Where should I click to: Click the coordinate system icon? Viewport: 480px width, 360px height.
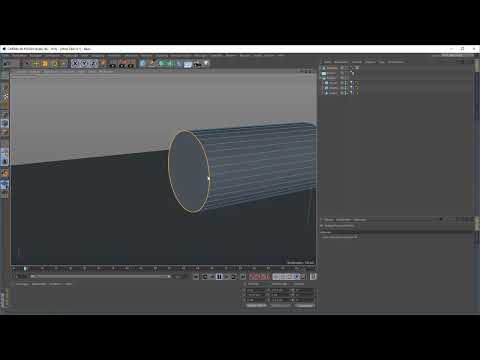[x=103, y=63]
